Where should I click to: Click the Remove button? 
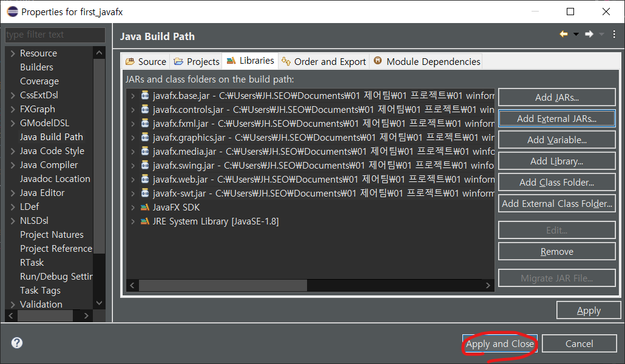(x=557, y=252)
